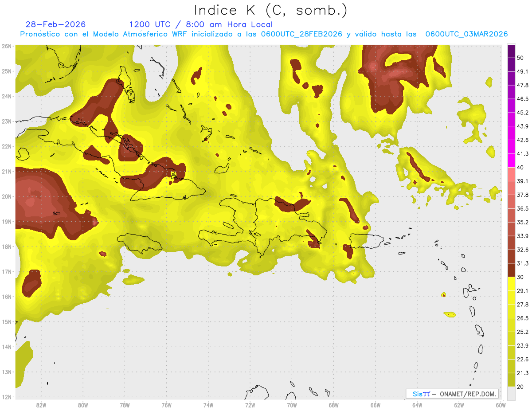This screenshot has width=532, height=411.
Task: Click the colorbar label 20 at the bottom
Action: pos(520,387)
